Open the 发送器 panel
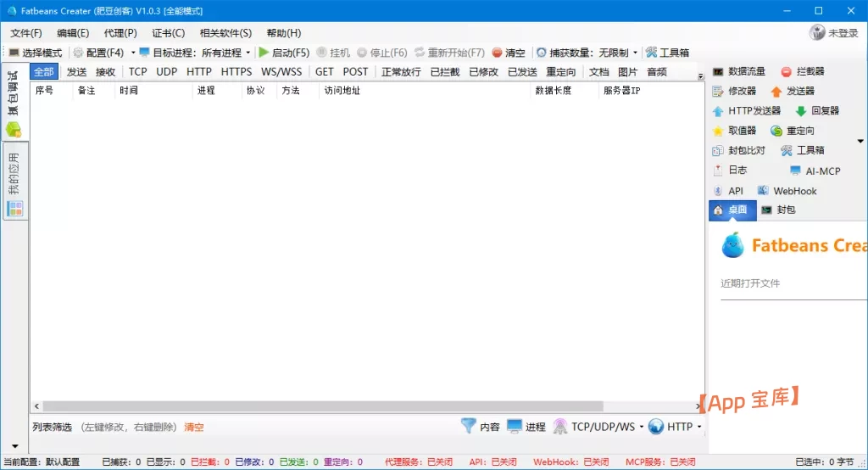 coord(793,91)
